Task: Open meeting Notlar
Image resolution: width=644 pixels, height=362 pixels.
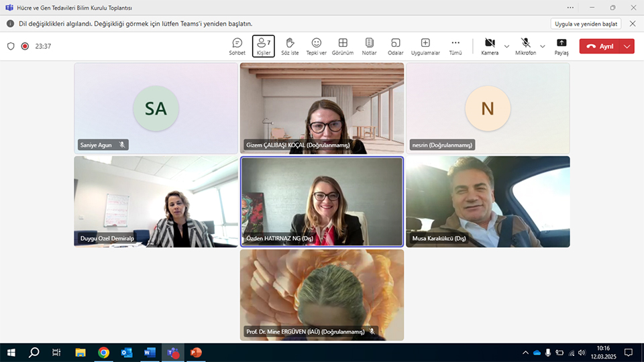Action: [x=369, y=46]
